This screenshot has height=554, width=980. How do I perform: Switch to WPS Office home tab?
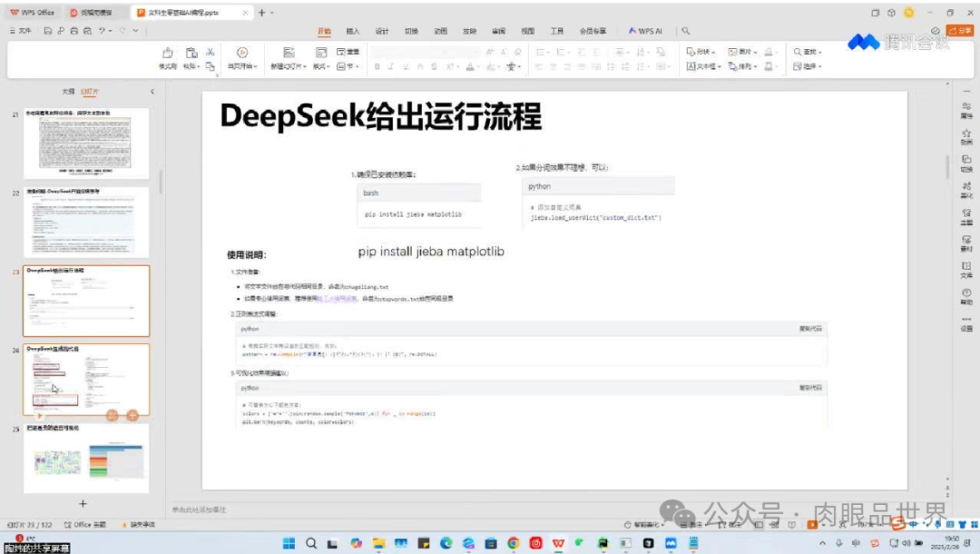point(32,13)
